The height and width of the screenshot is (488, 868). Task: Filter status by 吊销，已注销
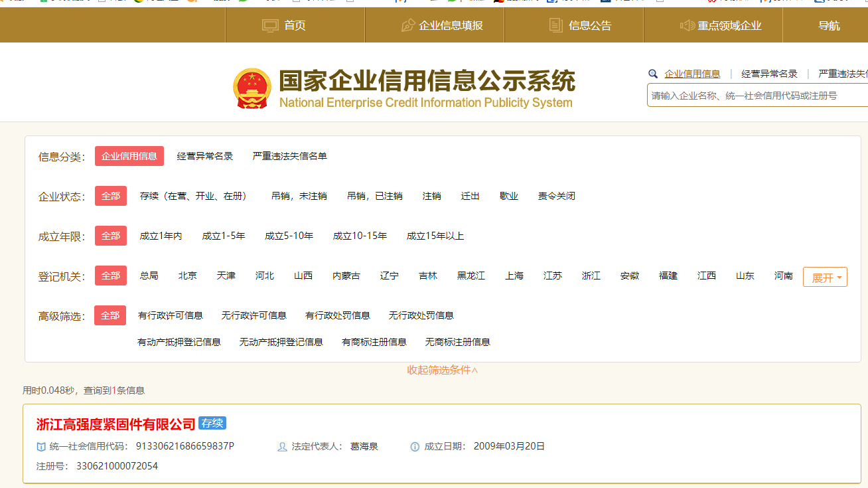[x=375, y=196]
